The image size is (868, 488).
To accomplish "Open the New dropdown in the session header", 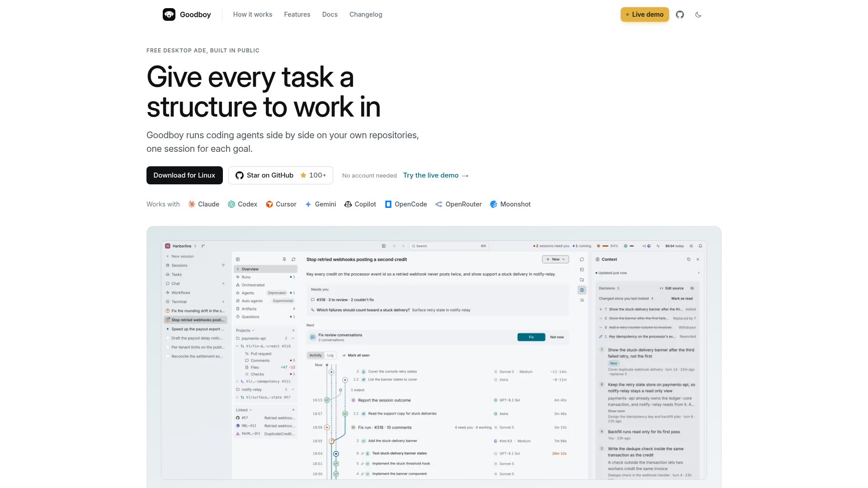I will coord(556,259).
